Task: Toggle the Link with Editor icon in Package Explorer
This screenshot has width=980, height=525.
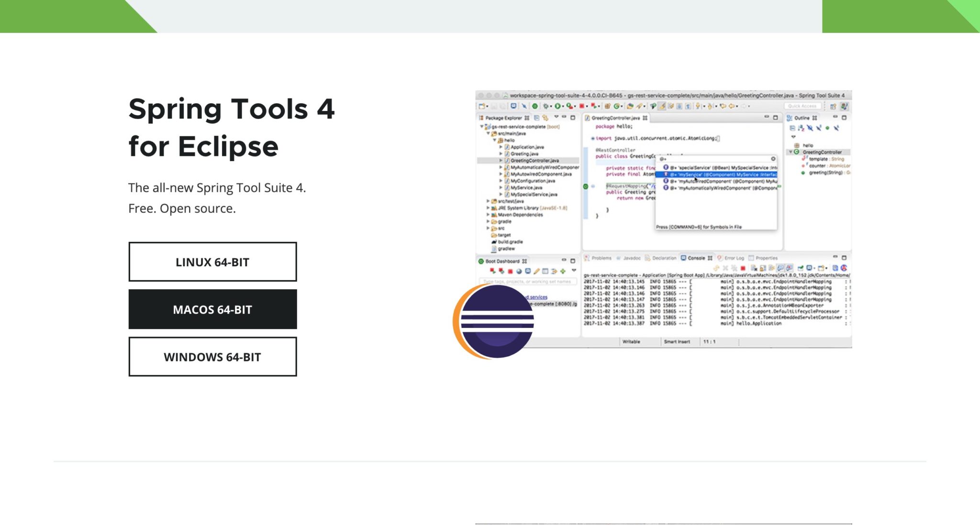Action: [x=545, y=118]
